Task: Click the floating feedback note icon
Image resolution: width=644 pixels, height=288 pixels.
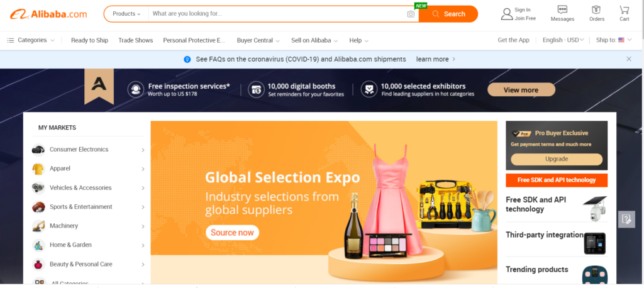Action: pyautogui.click(x=626, y=219)
